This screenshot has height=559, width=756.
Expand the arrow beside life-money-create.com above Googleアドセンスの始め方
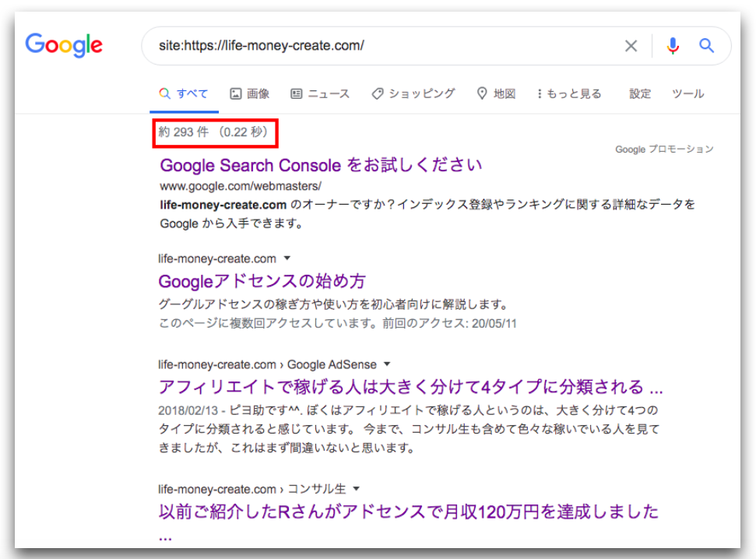[x=287, y=258]
